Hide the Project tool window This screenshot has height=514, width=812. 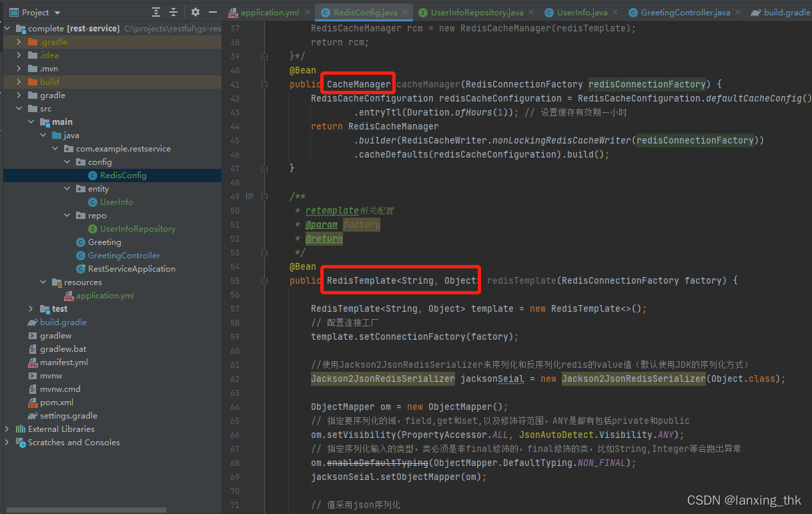click(x=213, y=12)
